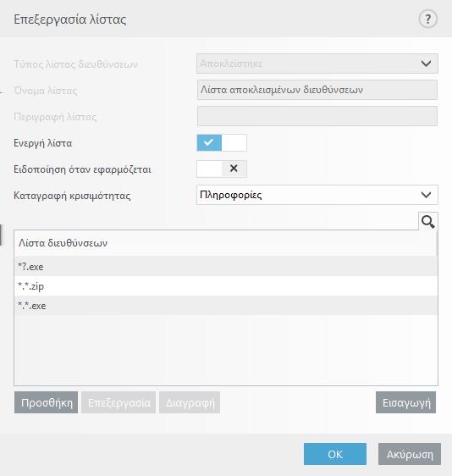Click the Περιγραφή λίστας input field

(x=317, y=116)
